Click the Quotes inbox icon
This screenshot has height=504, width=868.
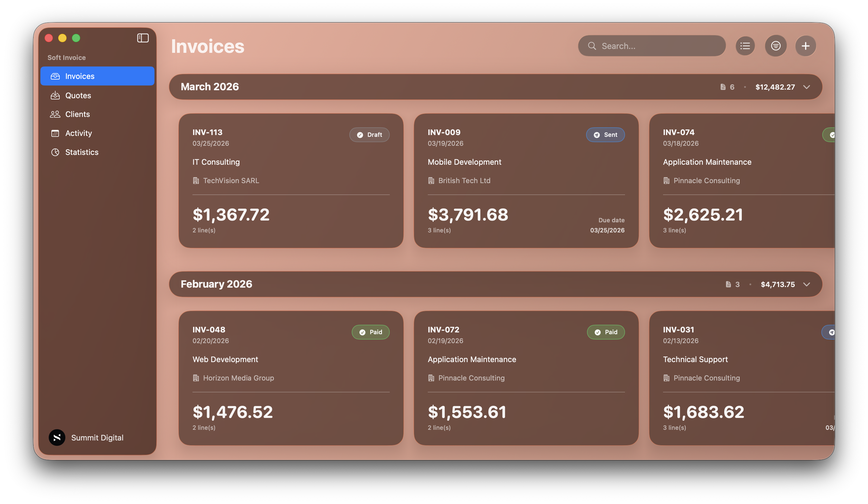pos(55,95)
